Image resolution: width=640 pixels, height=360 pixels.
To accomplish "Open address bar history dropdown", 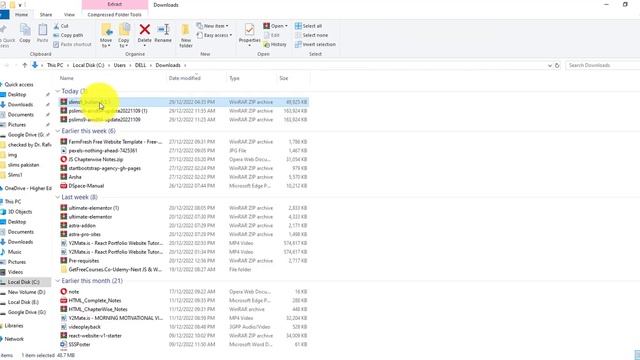I will click(x=549, y=65).
